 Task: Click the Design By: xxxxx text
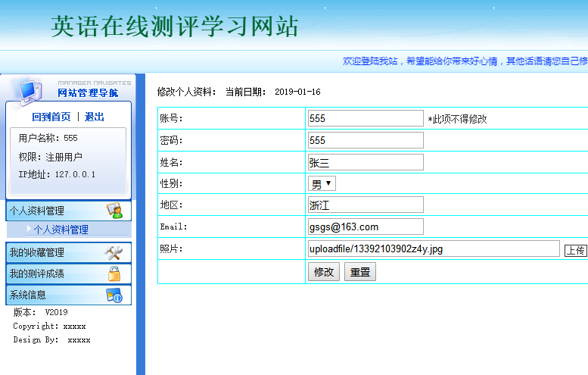coord(51,339)
